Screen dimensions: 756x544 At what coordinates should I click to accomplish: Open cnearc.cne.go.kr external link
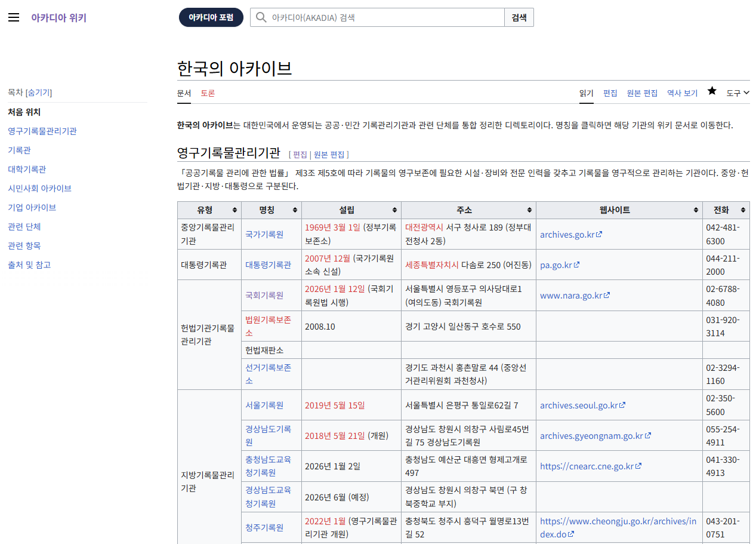[591, 466]
